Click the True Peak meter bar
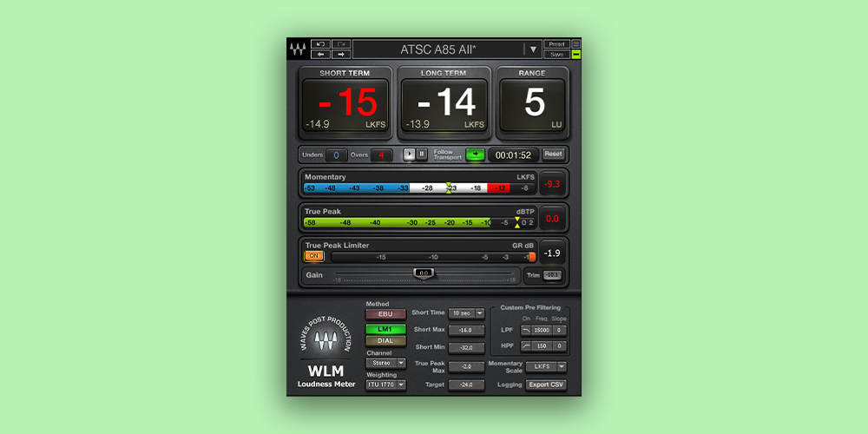 tap(419, 222)
